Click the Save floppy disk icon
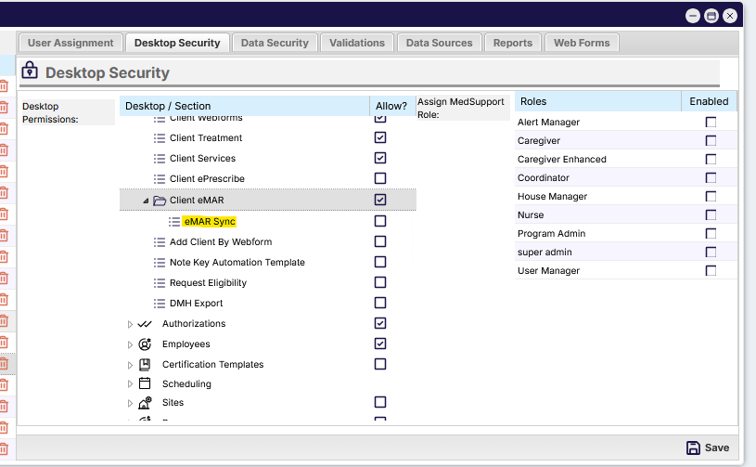 (x=693, y=448)
